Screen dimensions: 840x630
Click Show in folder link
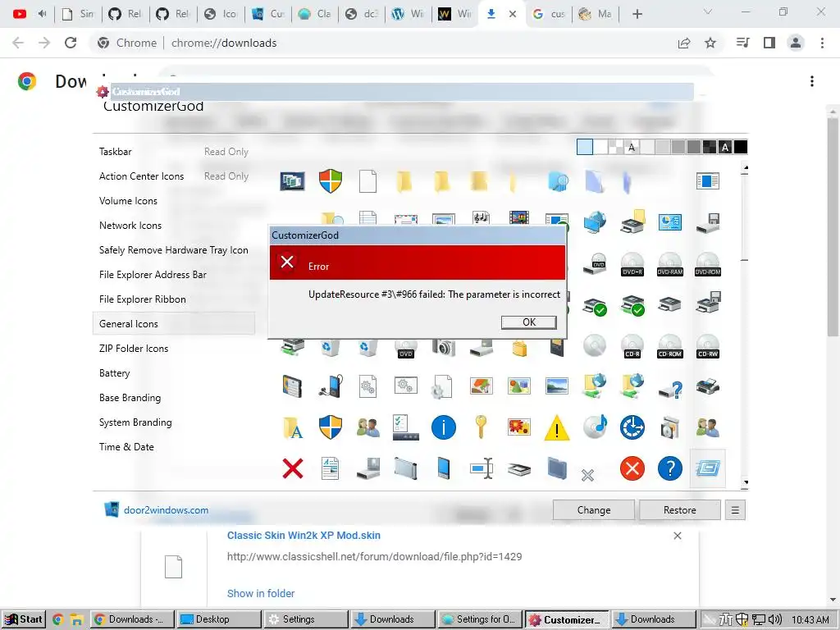261,593
